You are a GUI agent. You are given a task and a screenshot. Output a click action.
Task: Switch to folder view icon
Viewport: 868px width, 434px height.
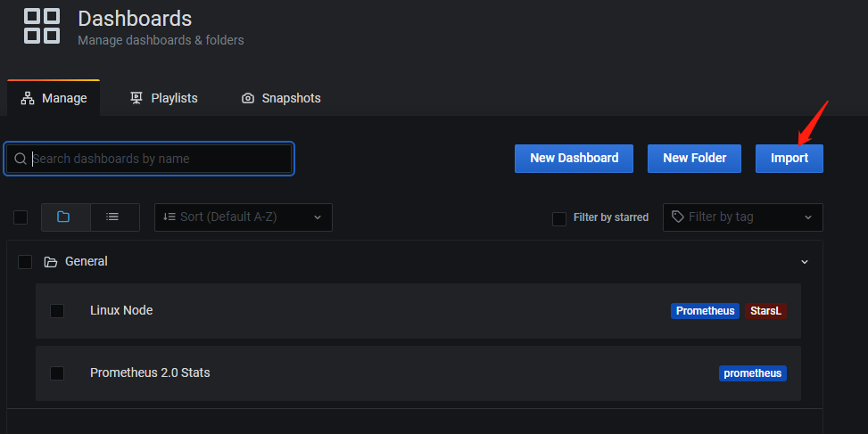click(x=65, y=217)
